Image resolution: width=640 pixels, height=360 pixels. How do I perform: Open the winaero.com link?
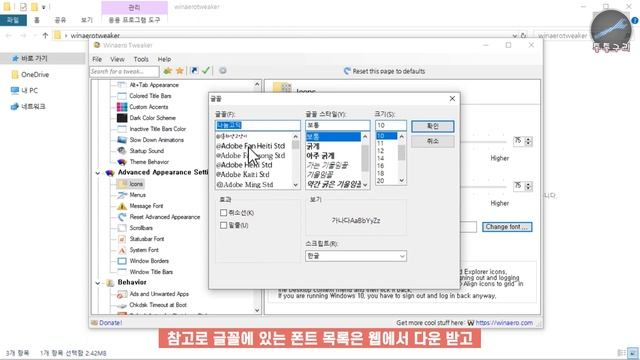[504, 323]
